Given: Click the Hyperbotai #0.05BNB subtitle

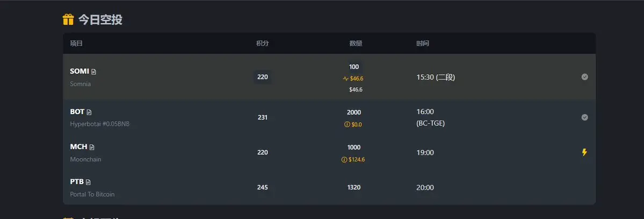Looking at the screenshot, I should point(100,124).
